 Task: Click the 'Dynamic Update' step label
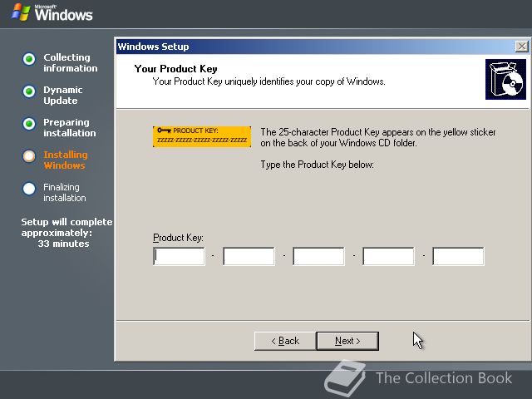63,95
